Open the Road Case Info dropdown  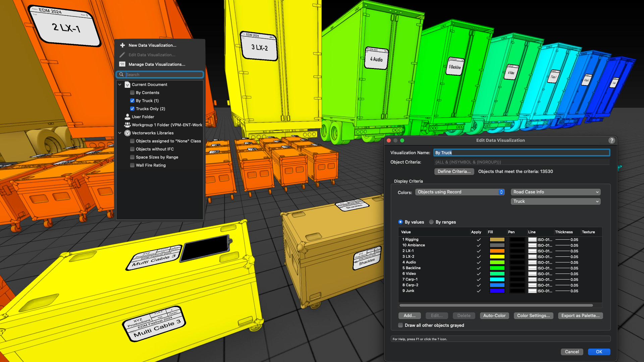[x=555, y=192]
